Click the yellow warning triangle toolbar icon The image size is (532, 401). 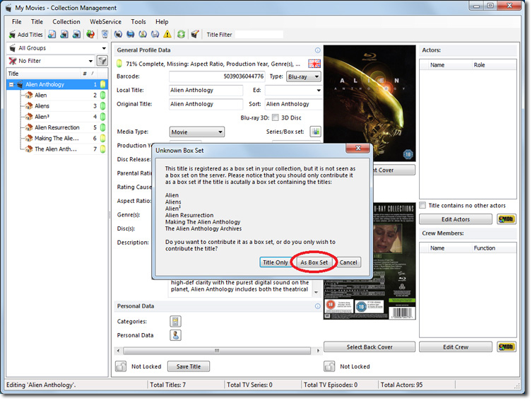(167, 34)
